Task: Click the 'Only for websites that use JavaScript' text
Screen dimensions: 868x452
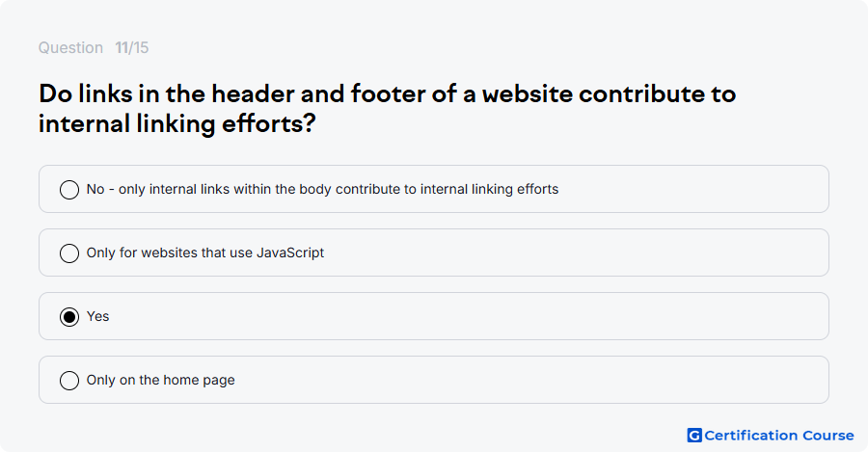Action: point(205,253)
